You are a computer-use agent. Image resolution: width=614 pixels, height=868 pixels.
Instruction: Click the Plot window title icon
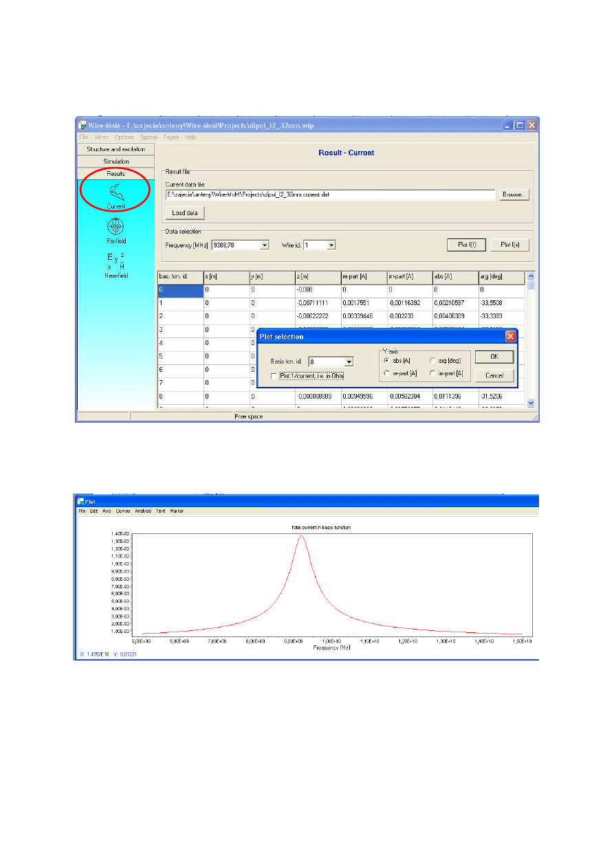point(80,501)
